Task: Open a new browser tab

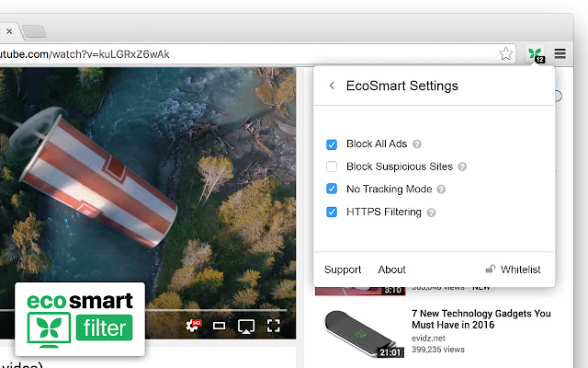Action: (x=34, y=31)
